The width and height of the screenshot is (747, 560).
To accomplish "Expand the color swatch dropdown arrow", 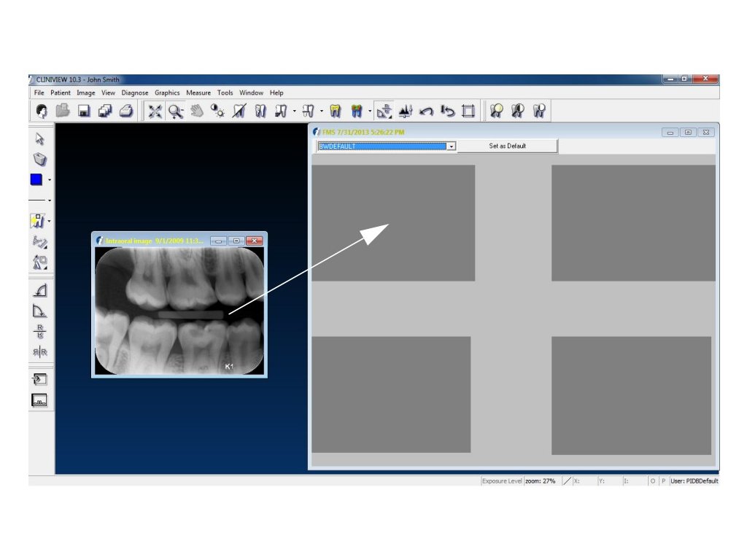I will pos(50,180).
